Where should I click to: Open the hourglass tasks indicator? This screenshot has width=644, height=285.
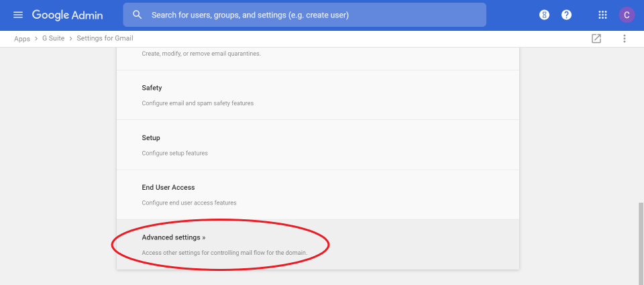click(544, 15)
